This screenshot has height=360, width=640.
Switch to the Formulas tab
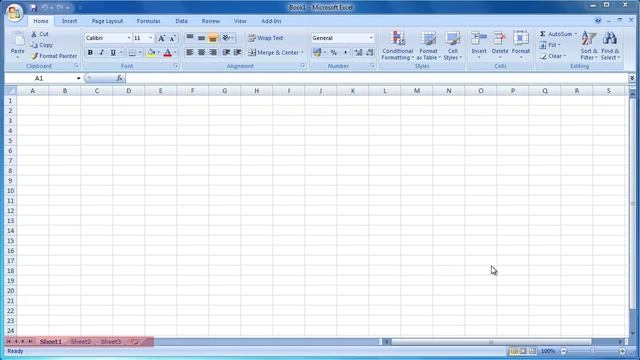[x=149, y=21]
